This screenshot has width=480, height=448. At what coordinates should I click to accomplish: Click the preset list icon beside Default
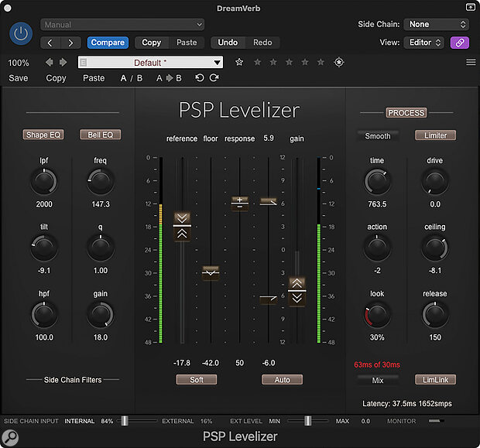83,63
